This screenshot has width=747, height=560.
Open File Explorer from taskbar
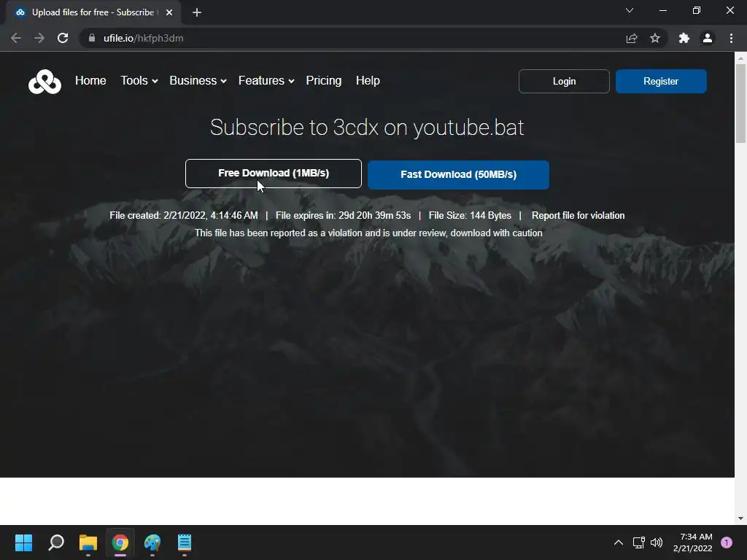click(x=88, y=542)
